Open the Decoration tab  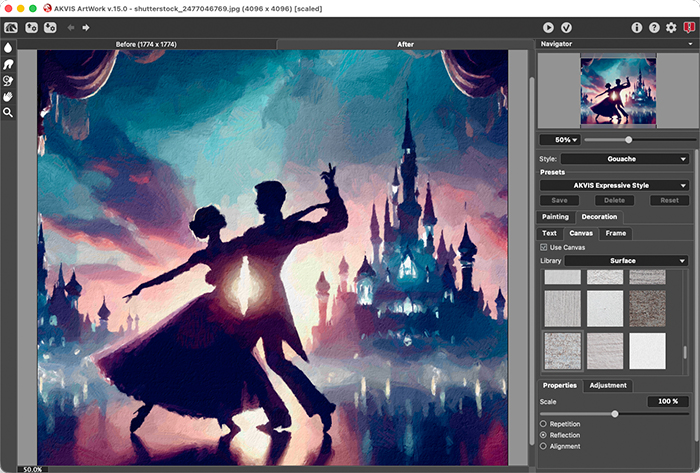pyautogui.click(x=599, y=217)
